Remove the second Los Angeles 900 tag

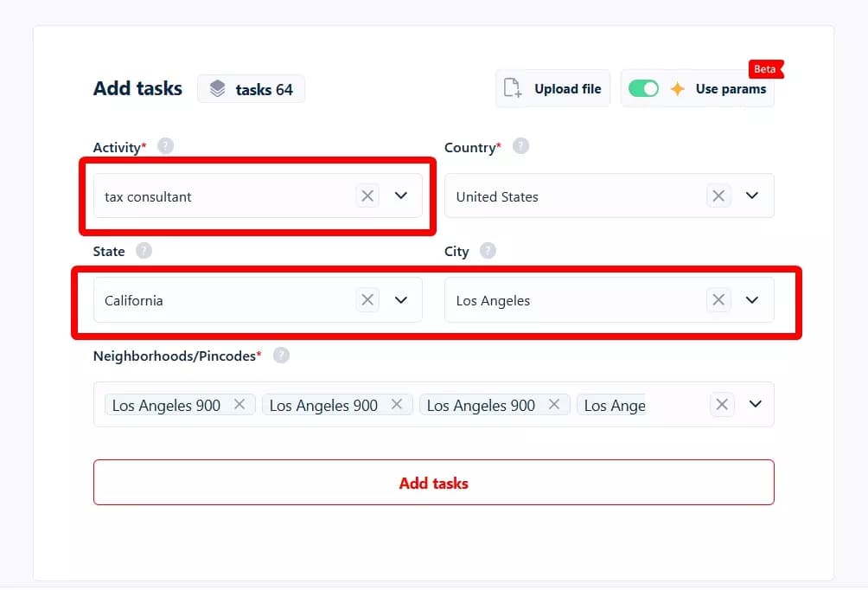click(397, 404)
